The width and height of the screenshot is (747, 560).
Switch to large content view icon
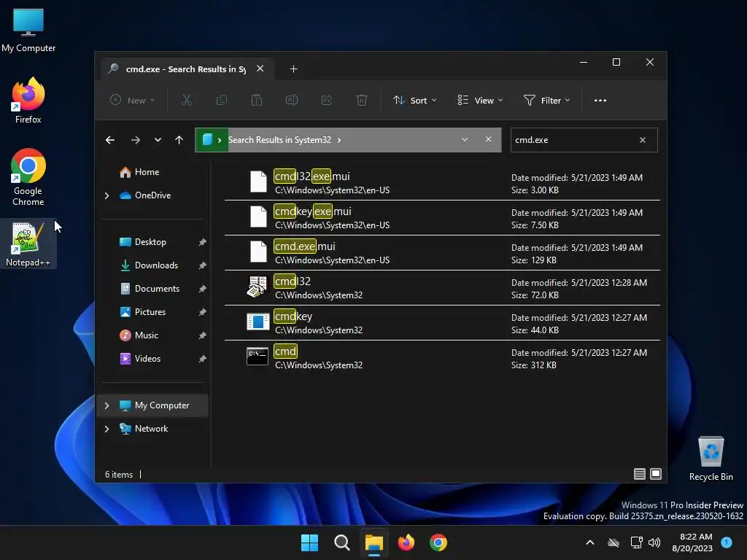[656, 474]
